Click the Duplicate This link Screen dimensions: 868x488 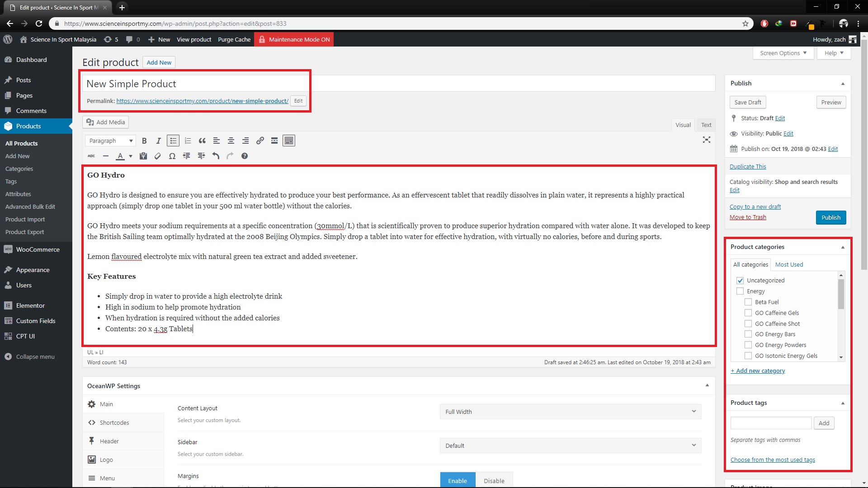(x=748, y=166)
